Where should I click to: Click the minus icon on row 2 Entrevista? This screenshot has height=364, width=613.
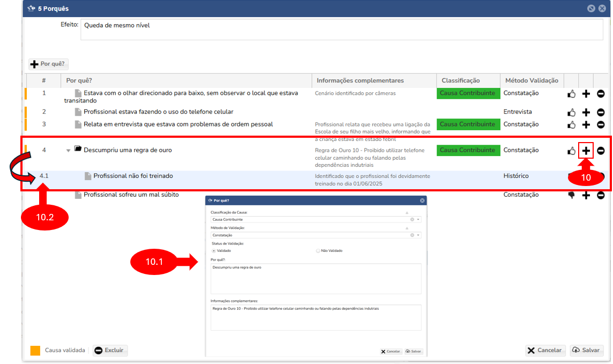coord(601,113)
